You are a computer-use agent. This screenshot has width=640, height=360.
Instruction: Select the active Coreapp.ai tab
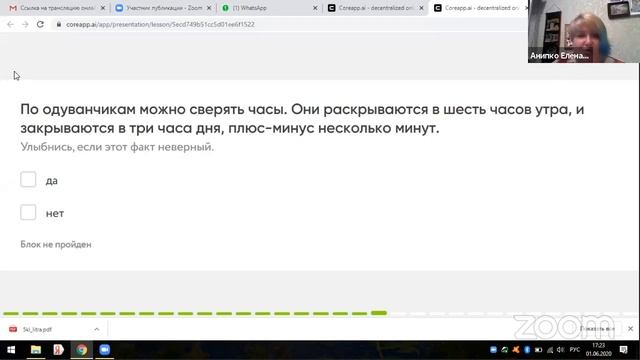tap(478, 8)
